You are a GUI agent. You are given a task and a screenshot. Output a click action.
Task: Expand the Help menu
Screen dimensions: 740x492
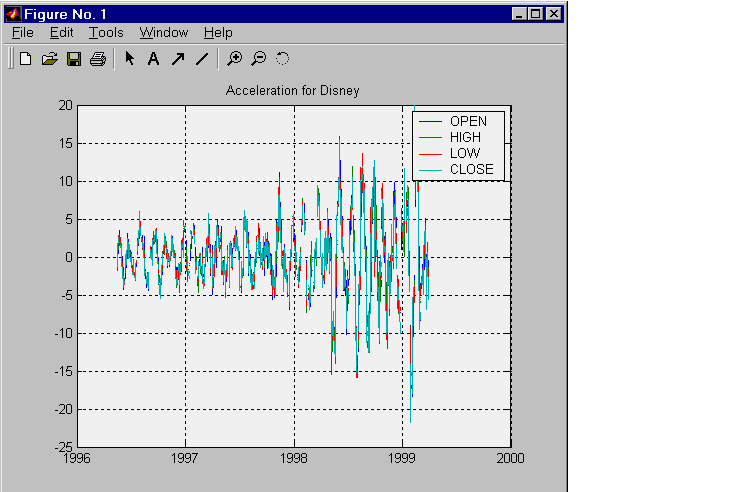pyautogui.click(x=217, y=33)
